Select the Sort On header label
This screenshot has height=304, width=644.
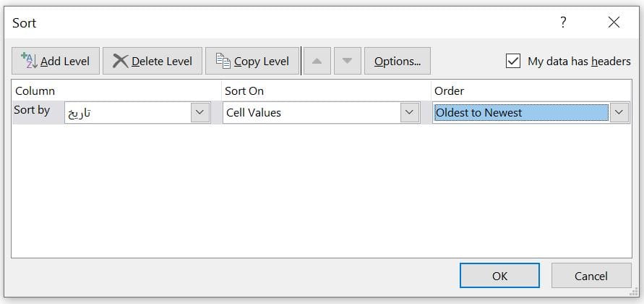[244, 91]
